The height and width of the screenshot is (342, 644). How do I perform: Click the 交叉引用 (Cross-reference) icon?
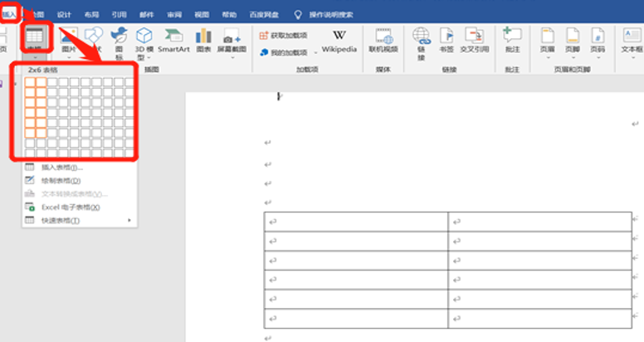tap(475, 36)
